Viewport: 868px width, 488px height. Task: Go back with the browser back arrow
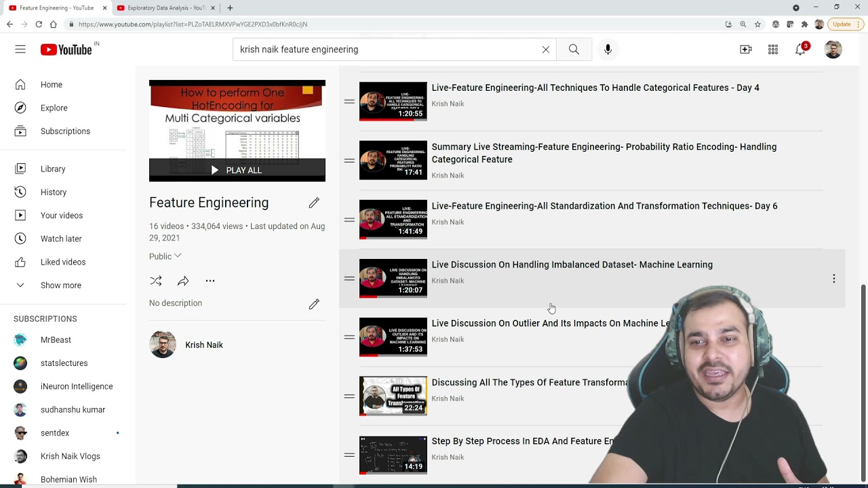[x=9, y=24]
